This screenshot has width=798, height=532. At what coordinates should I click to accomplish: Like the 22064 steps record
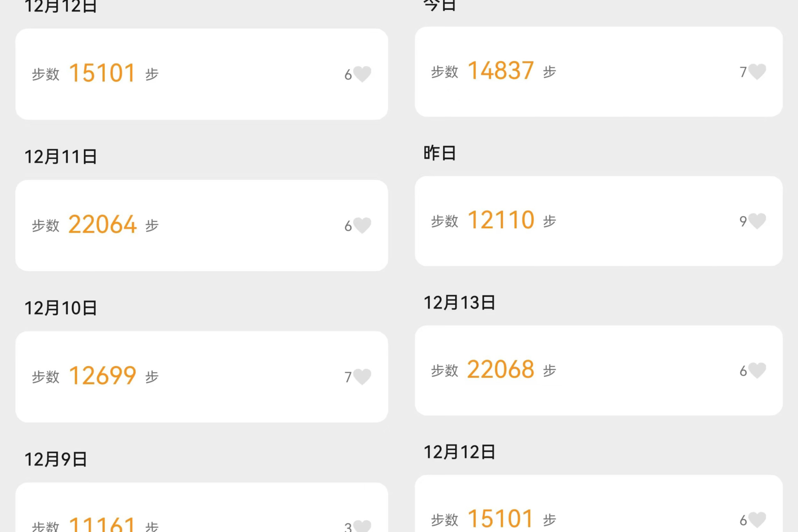[362, 225]
